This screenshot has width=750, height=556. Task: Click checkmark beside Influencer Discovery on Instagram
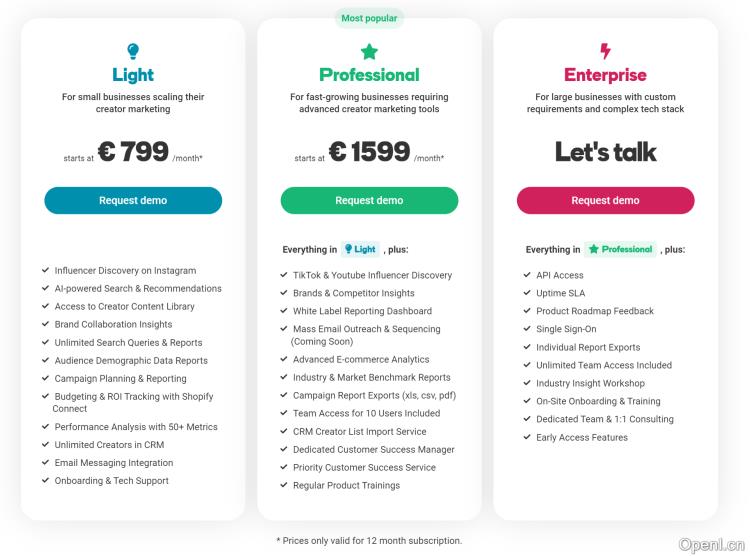point(46,271)
